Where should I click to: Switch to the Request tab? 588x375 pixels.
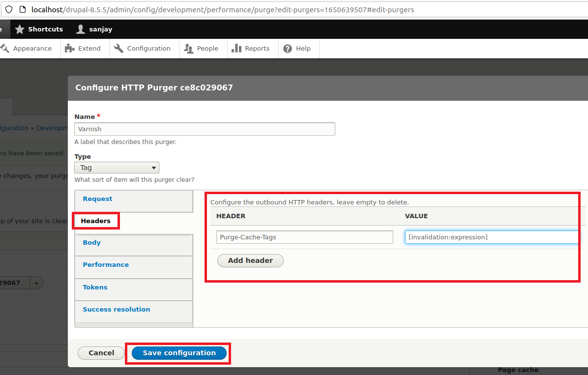click(x=97, y=199)
